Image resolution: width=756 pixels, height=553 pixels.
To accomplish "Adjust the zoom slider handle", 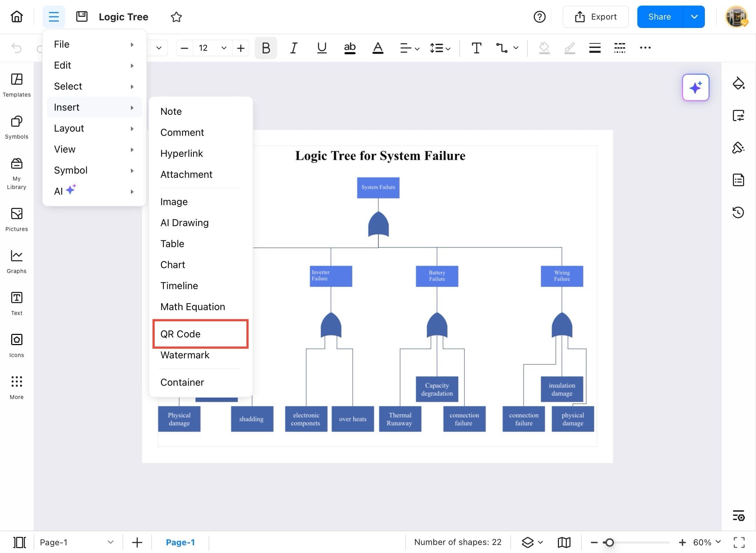I will [609, 542].
